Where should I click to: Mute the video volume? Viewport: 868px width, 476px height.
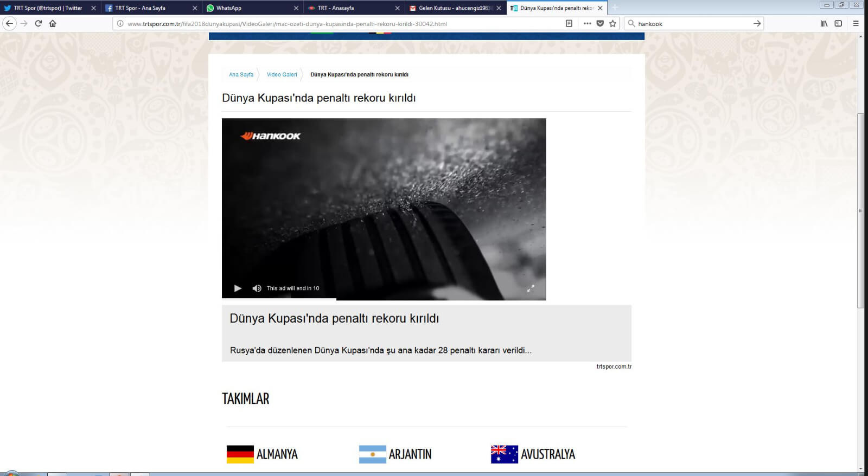pos(257,288)
